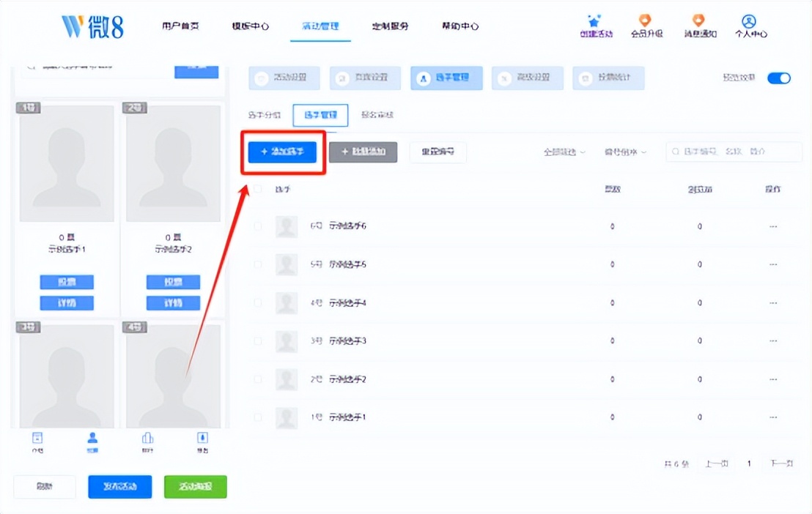Viewport: 812px width, 514px height.
Task: Tick the select-all checkbox in table header
Action: [x=258, y=189]
